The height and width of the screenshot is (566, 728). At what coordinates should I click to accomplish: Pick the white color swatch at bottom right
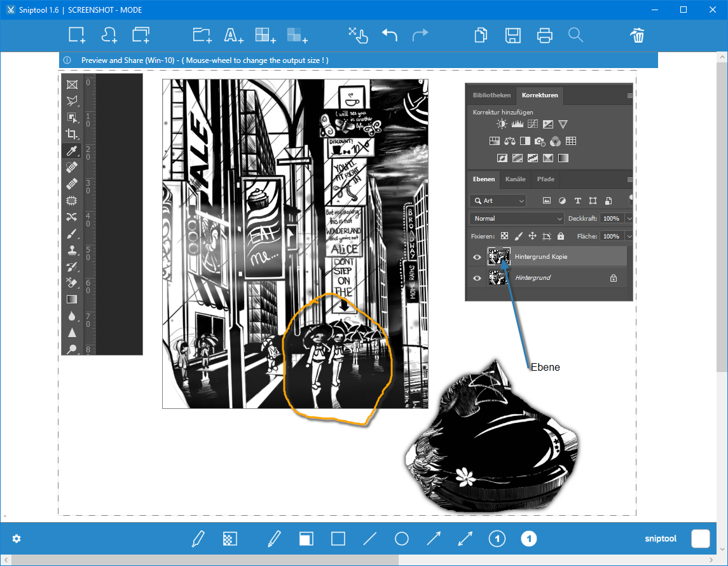pyautogui.click(x=700, y=539)
